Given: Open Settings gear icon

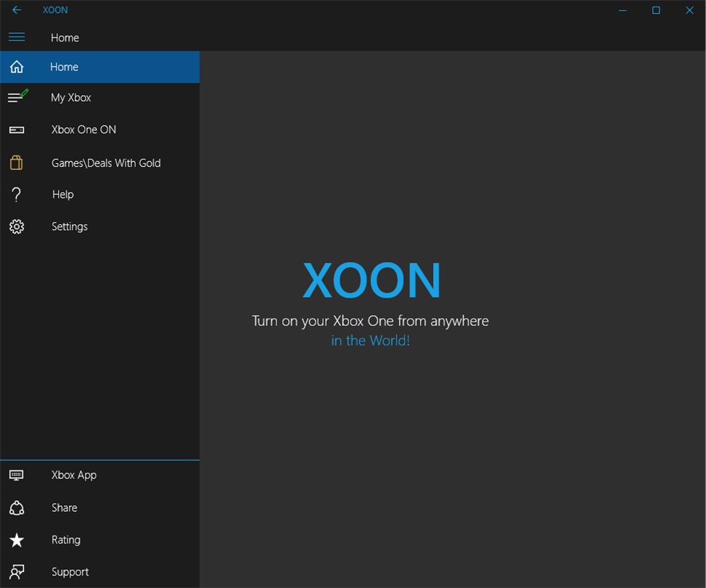Looking at the screenshot, I should (x=17, y=226).
